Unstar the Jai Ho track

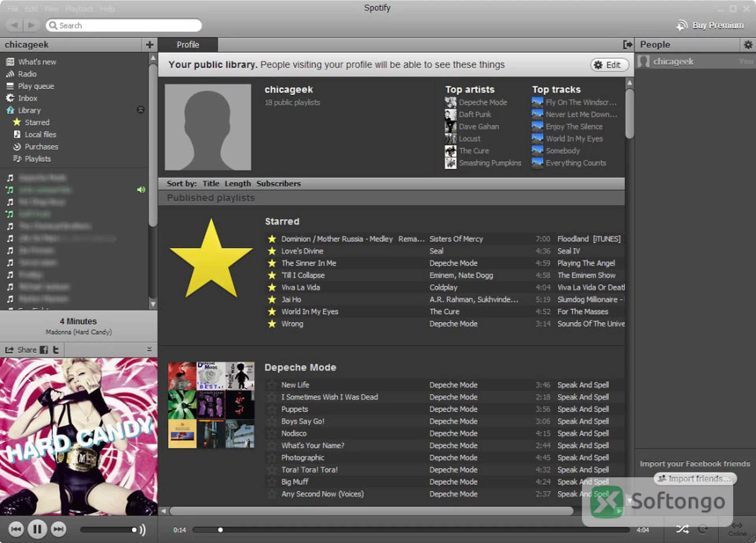272,300
